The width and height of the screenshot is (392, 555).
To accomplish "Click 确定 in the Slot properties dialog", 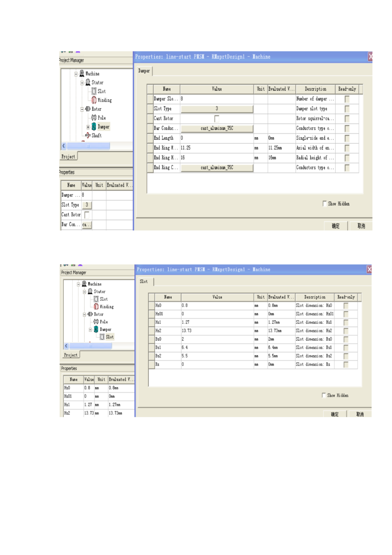I will coord(334,414).
